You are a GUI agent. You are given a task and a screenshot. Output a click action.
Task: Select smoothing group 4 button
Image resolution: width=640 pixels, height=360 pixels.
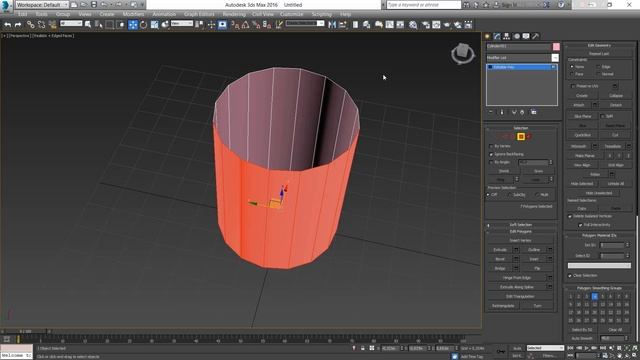(x=595, y=297)
